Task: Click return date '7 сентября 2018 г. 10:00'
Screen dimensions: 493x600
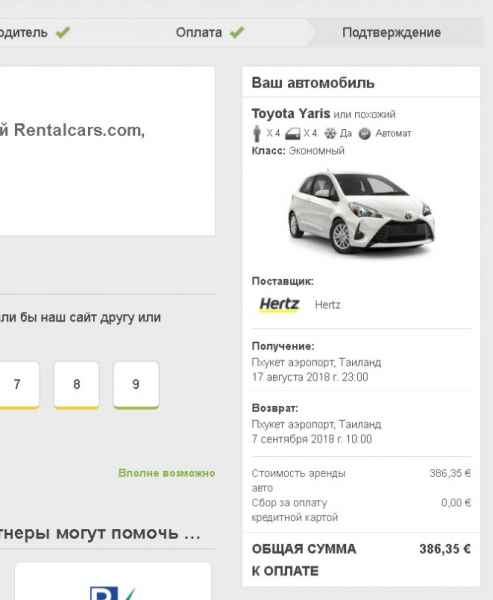Action: pos(312,439)
